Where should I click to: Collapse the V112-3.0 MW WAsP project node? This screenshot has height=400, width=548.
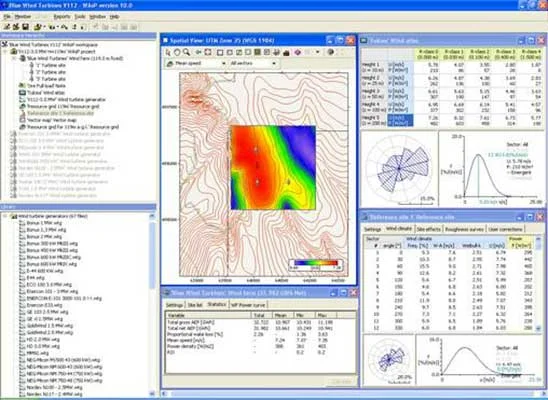(6, 51)
